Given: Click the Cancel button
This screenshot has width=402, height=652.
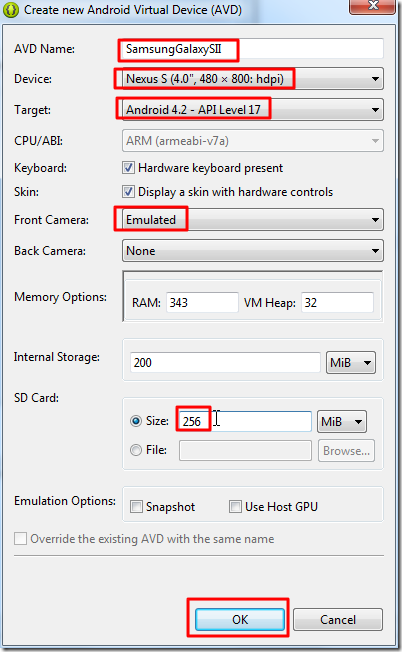Looking at the screenshot, I should (338, 620).
